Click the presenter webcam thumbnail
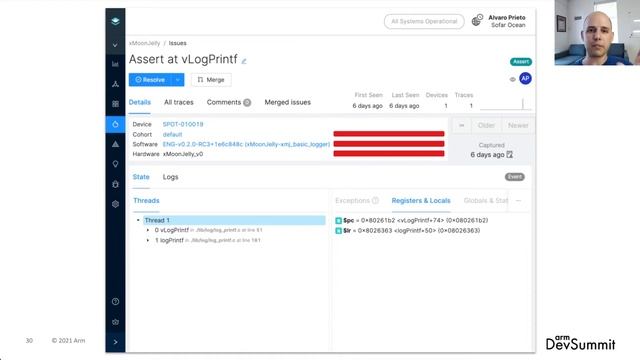The width and height of the screenshot is (640, 360). 597,33
